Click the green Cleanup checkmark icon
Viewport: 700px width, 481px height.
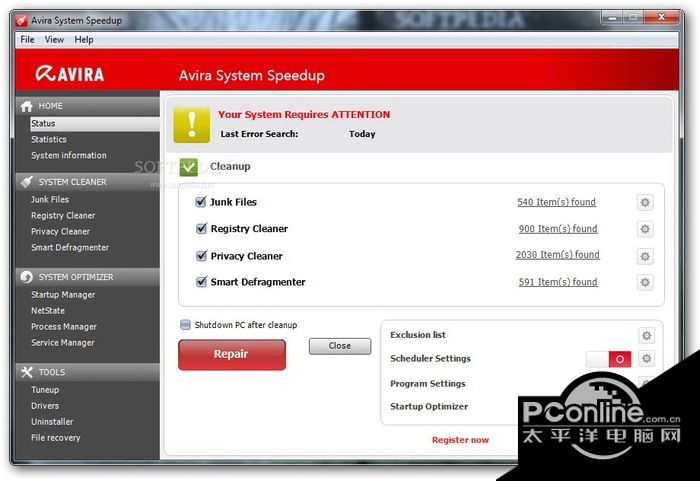188,167
